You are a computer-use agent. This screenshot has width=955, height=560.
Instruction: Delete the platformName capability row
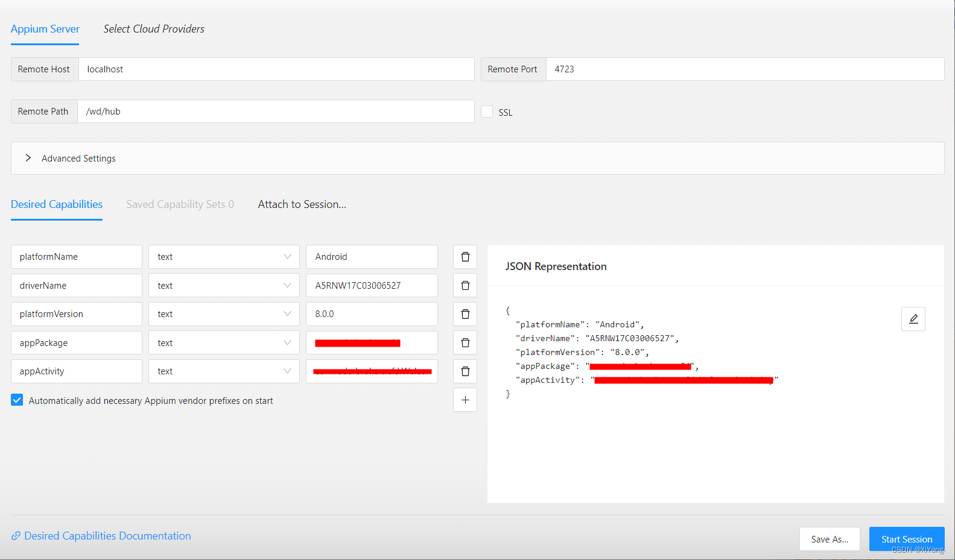[465, 257]
